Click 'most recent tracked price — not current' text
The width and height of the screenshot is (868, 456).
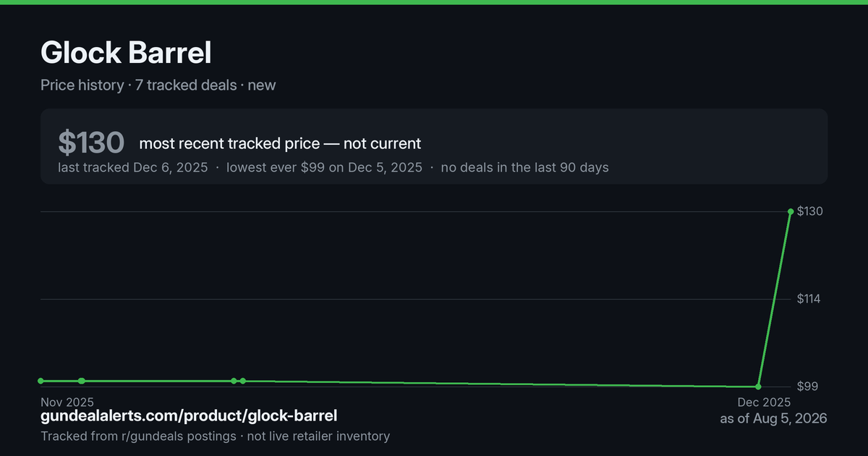[x=280, y=143]
